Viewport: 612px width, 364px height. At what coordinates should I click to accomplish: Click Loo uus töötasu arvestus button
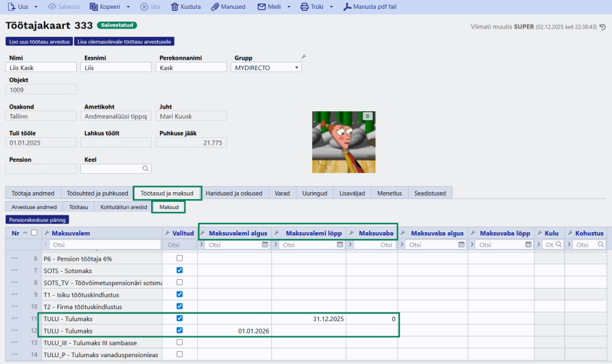pyautogui.click(x=39, y=41)
